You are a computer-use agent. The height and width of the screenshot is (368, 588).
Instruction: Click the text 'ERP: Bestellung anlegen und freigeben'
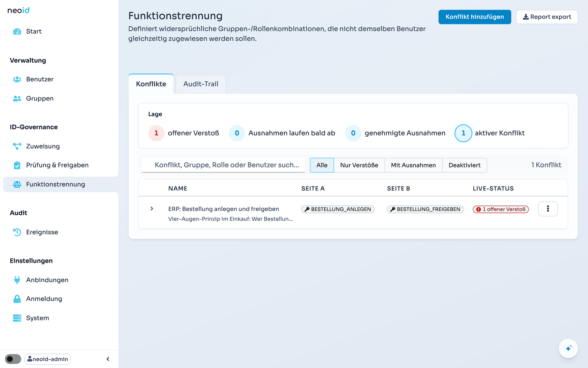click(x=224, y=209)
